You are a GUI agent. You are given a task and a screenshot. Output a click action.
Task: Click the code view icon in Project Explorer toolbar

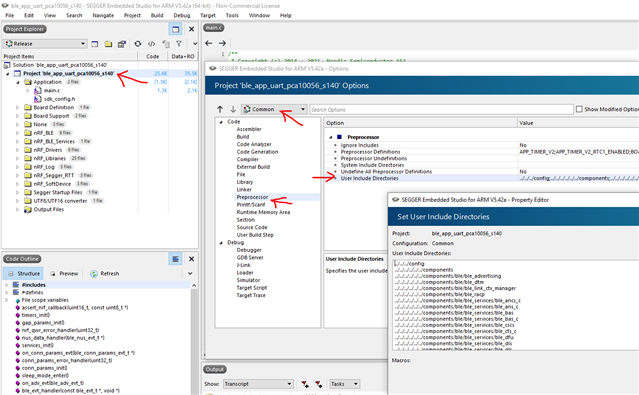coord(151,44)
